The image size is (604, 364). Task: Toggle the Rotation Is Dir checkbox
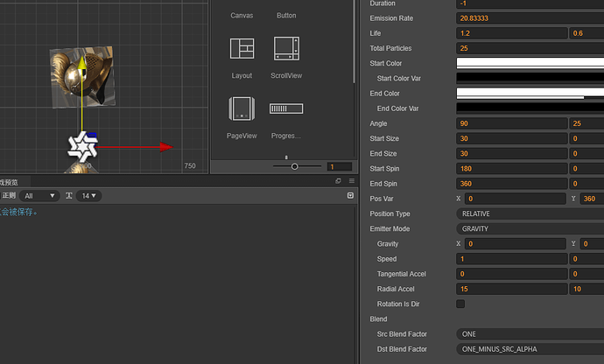click(x=460, y=304)
